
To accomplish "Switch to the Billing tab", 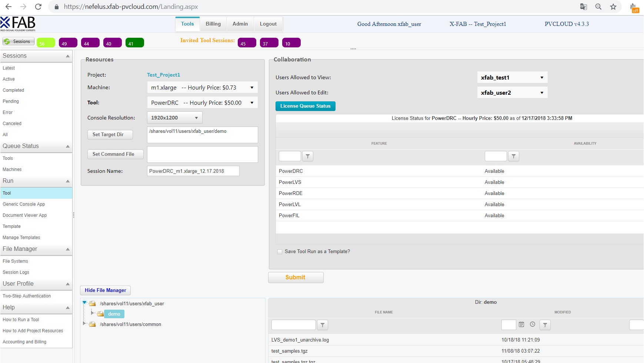I will 213,24.
